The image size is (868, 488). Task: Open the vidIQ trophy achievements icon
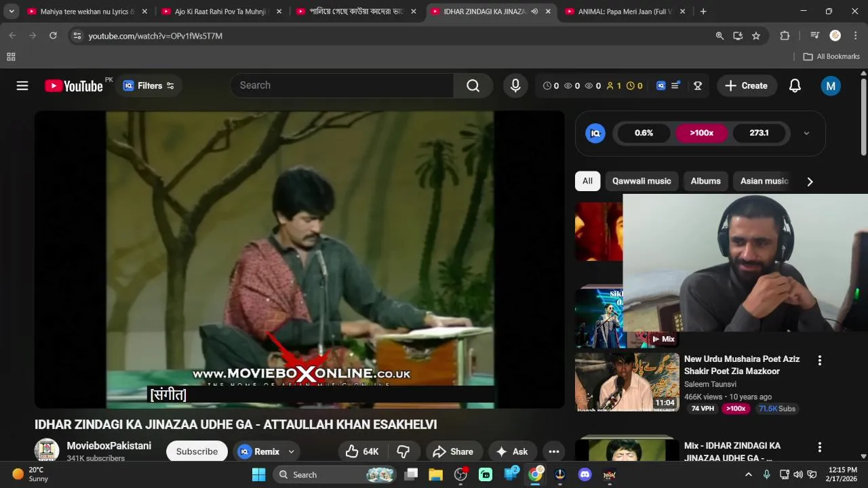(x=697, y=86)
